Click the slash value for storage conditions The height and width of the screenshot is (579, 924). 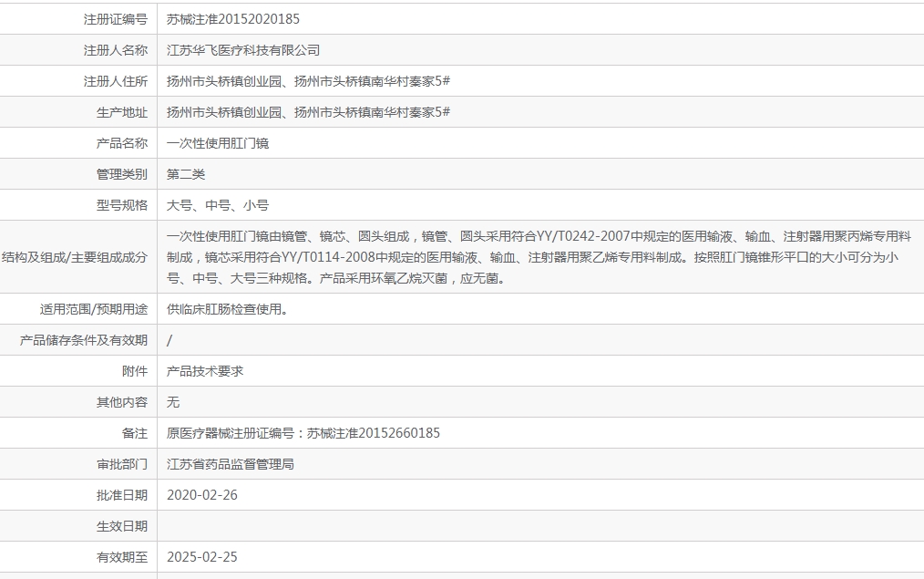[169, 340]
